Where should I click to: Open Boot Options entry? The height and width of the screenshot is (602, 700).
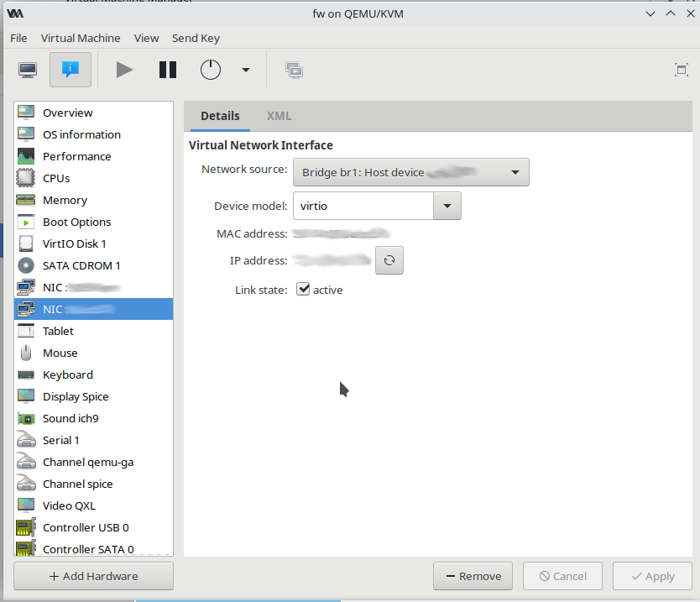94,222
